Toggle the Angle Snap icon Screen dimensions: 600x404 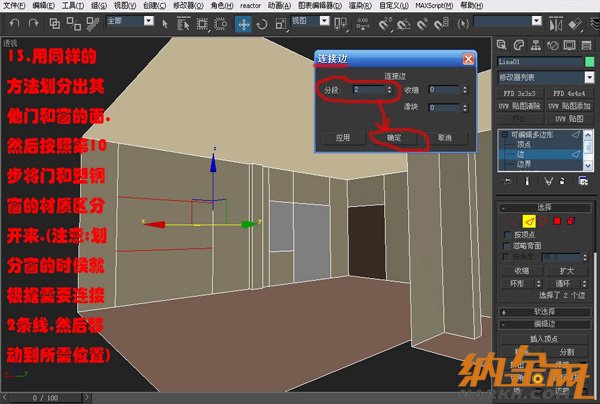click(x=403, y=24)
